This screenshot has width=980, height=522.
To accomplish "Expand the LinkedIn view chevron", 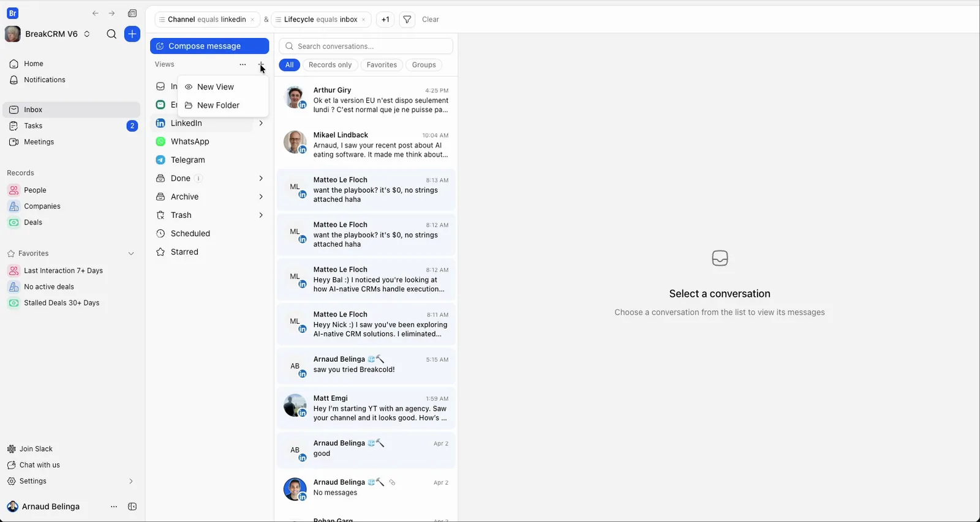I will [x=261, y=123].
